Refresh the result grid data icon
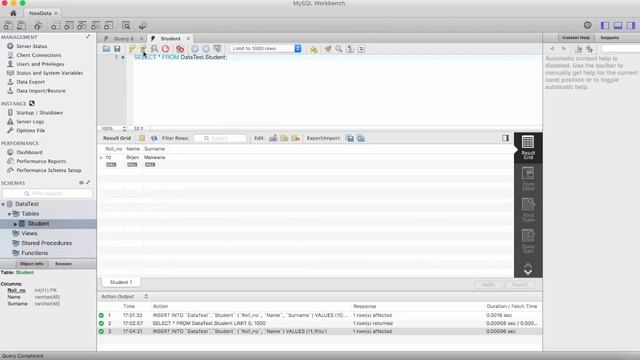This screenshot has width=640, height=360. coord(154,138)
